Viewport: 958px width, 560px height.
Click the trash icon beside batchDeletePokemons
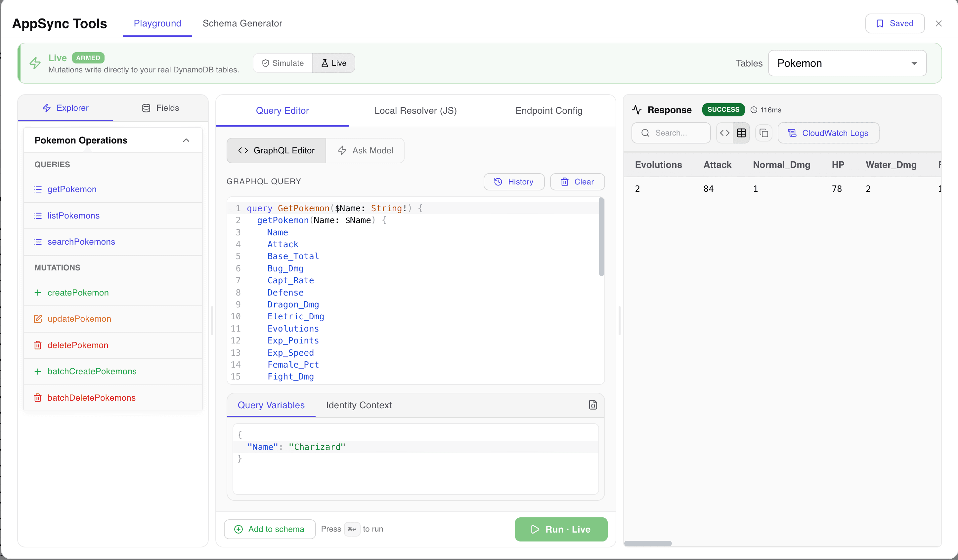[38, 398]
